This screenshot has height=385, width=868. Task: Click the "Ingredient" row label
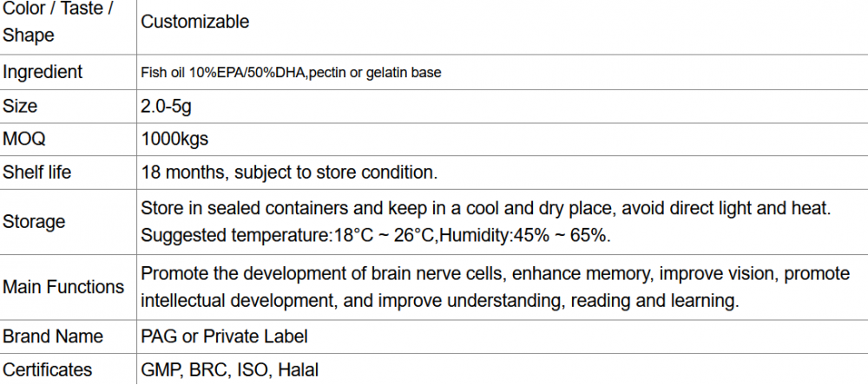pyautogui.click(x=43, y=72)
